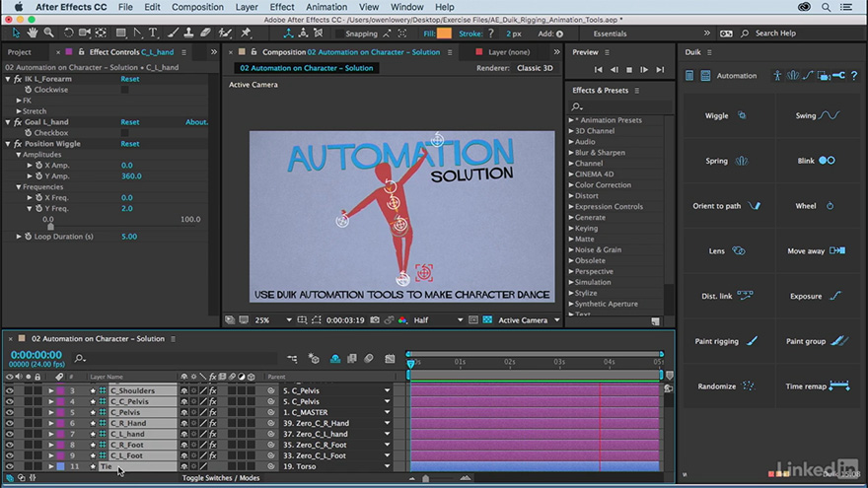Toggle the Clockwise checkbox under IK L_Forearm
This screenshot has height=488, width=868.
124,90
